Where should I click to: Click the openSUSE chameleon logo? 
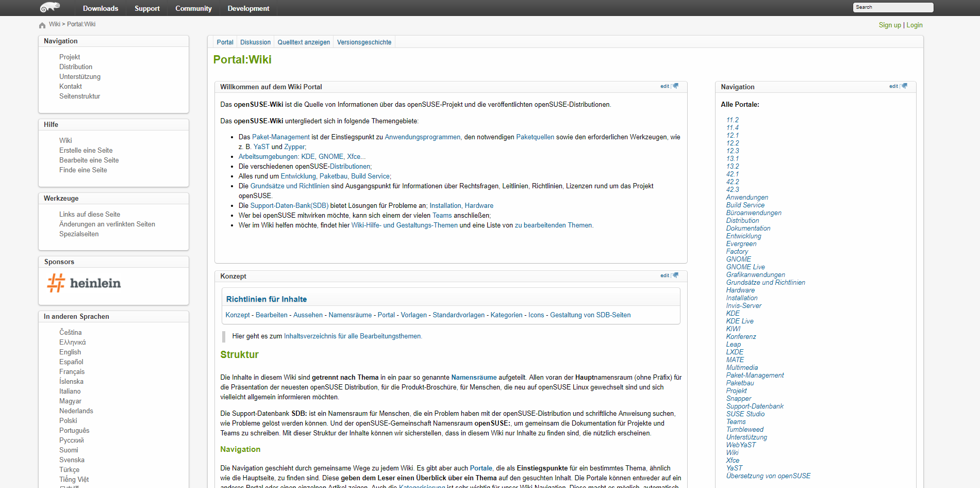coord(50,7)
